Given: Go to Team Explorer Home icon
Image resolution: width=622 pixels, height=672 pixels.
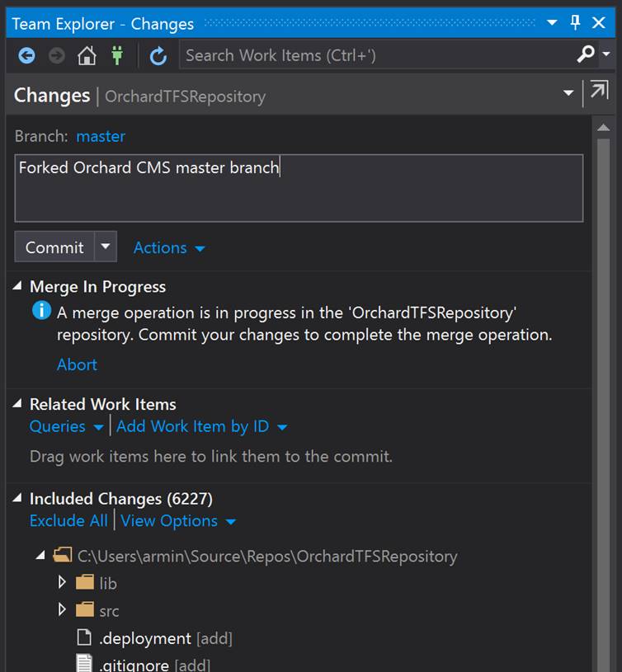Looking at the screenshot, I should point(87,56).
